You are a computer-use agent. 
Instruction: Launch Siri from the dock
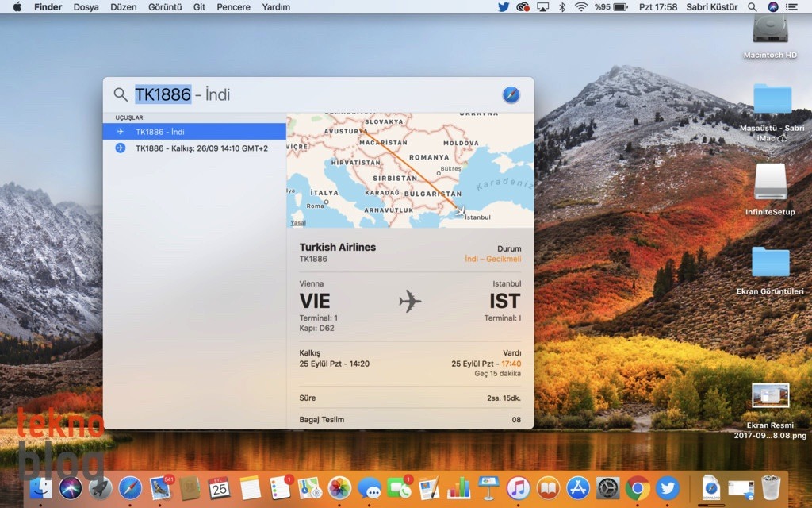(71, 488)
